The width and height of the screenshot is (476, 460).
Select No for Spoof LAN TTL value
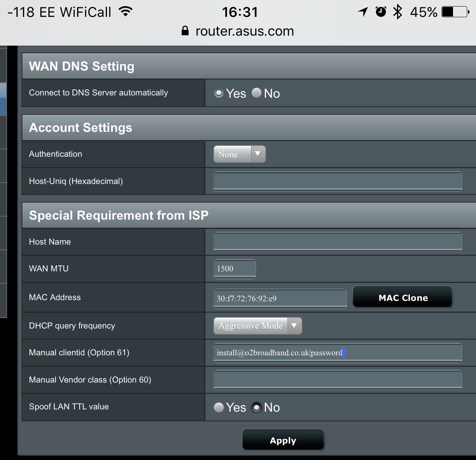click(256, 407)
